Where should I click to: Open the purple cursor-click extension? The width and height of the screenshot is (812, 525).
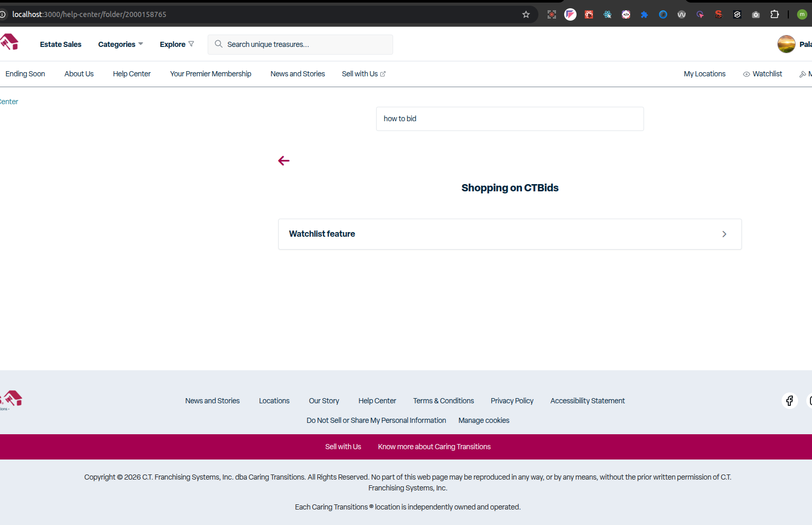(x=700, y=14)
